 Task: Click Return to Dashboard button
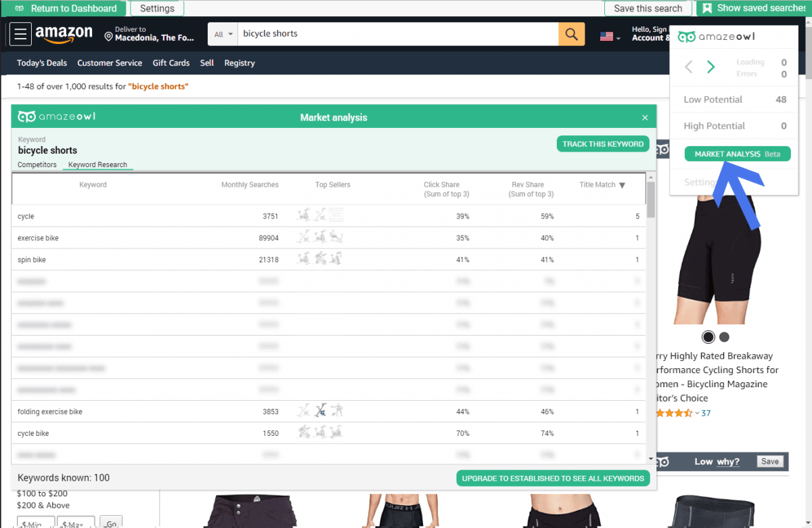tap(64, 8)
